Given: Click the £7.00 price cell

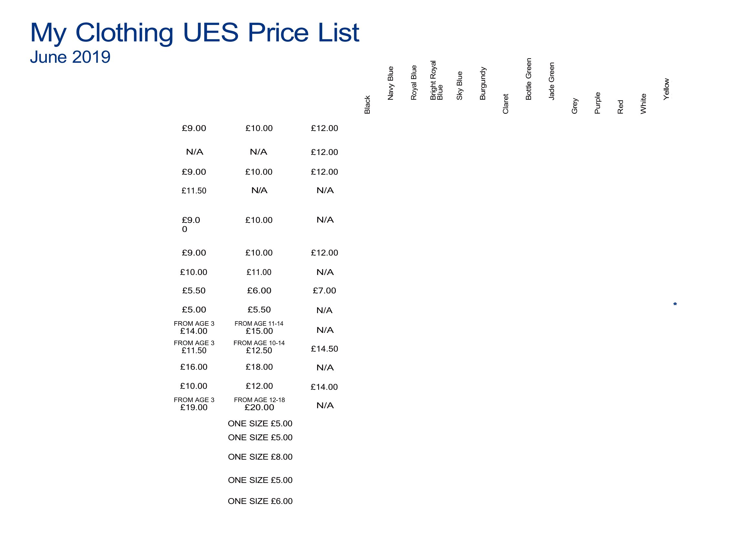Looking at the screenshot, I should (324, 290).
